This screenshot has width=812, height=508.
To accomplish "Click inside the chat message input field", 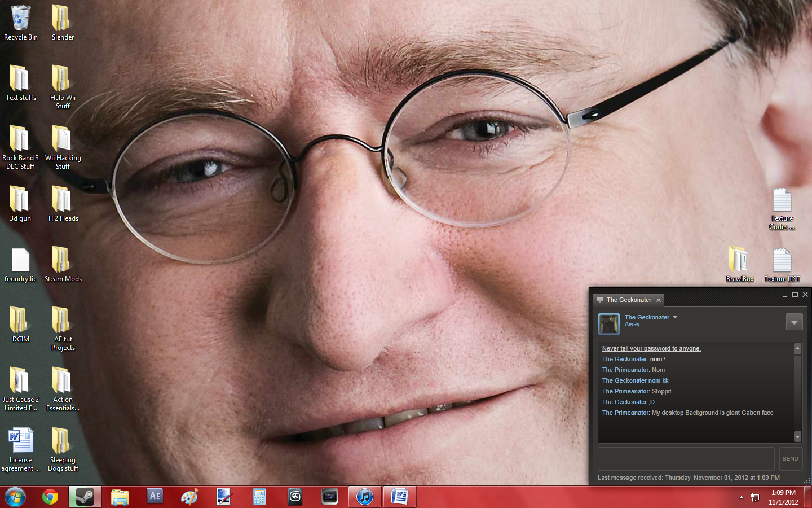I will 686,458.
